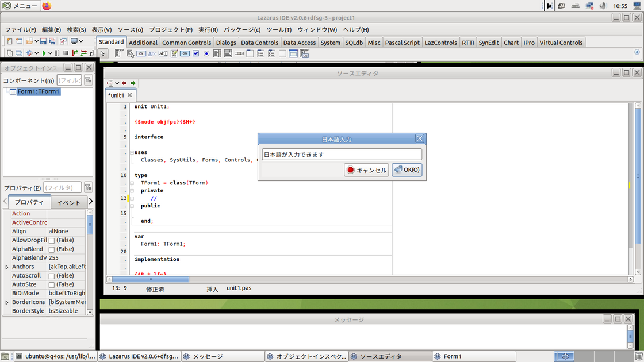
Task: Expand the Anchors property in Object Inspector
Action: 6,266
